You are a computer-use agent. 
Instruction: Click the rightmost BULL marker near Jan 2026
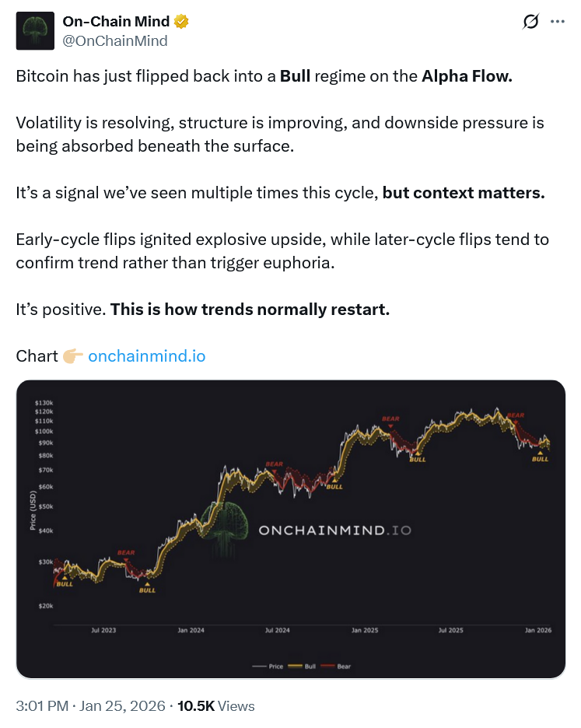pos(540,459)
